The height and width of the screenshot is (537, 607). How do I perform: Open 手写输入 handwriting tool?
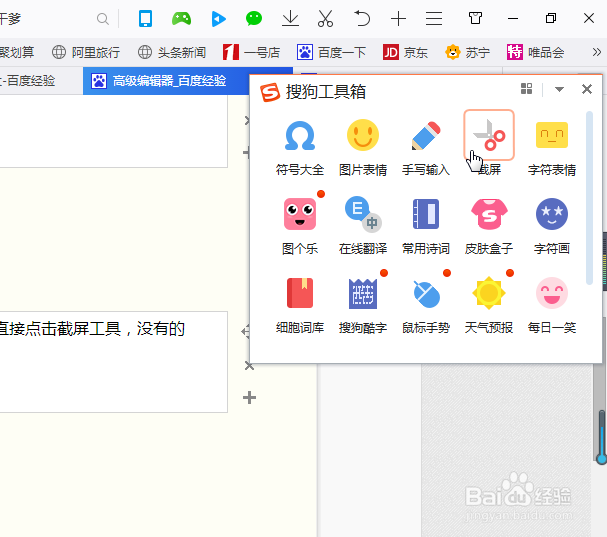426,147
